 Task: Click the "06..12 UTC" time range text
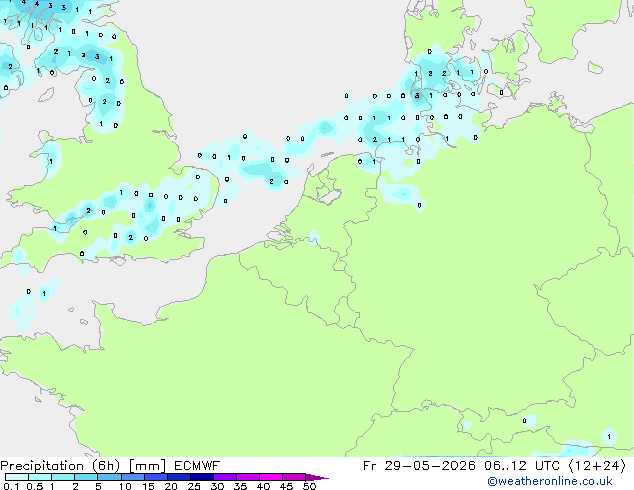pyautogui.click(x=522, y=466)
